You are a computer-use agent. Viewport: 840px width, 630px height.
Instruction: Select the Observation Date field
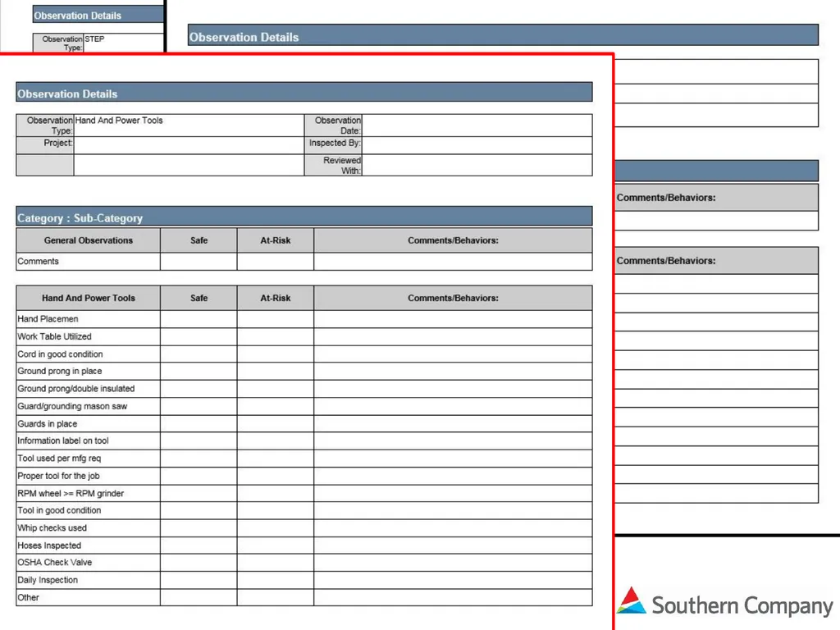[x=477, y=126]
